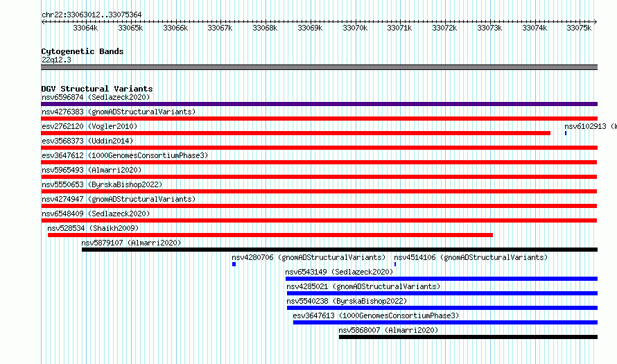Click the 33074k ruler tick label

(x=535, y=28)
